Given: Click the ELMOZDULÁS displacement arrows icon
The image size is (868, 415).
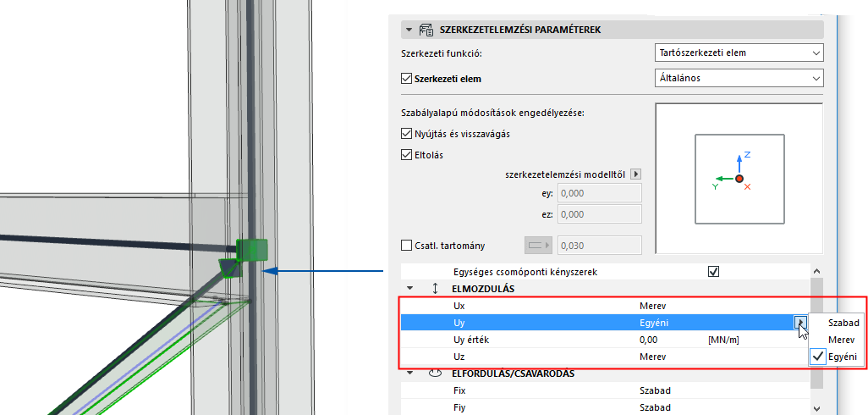Looking at the screenshot, I should (435, 288).
